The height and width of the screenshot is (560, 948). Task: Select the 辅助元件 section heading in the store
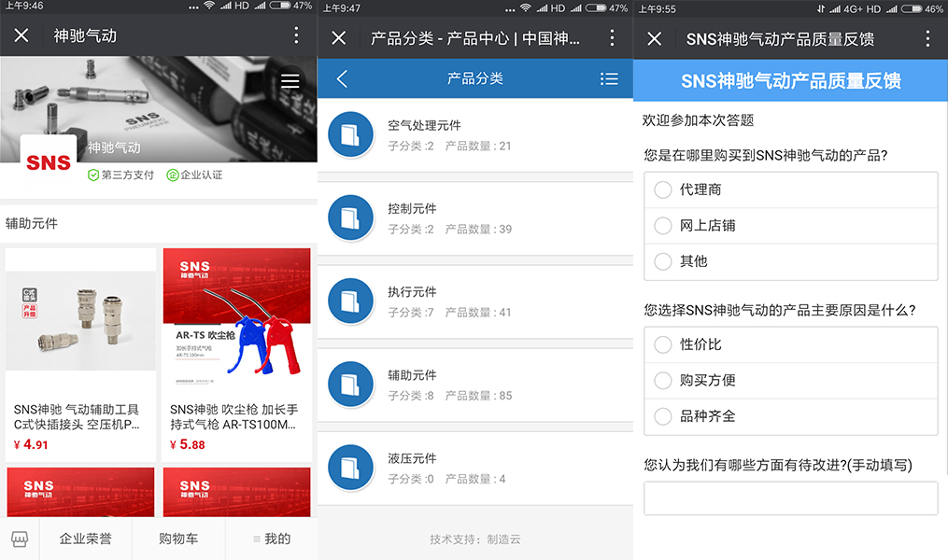point(32,223)
